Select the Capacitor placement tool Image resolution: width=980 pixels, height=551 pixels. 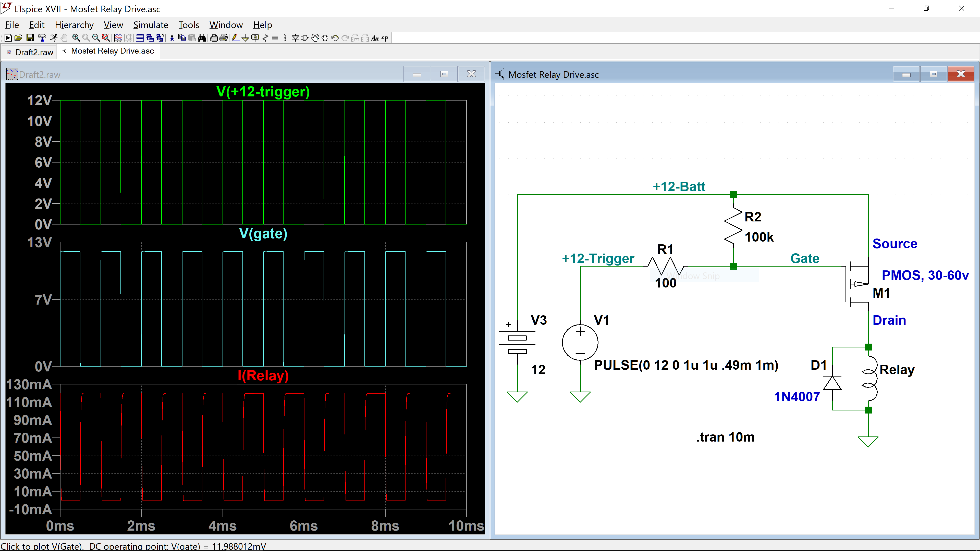275,38
